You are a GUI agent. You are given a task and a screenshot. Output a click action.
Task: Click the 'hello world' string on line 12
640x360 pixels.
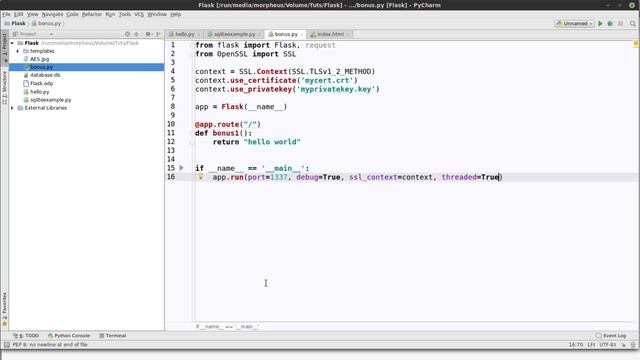click(272, 142)
